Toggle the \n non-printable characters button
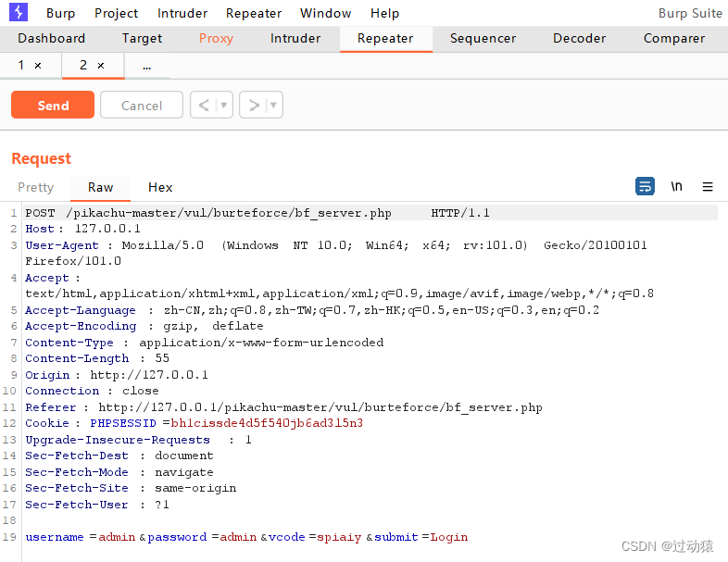 [676, 186]
